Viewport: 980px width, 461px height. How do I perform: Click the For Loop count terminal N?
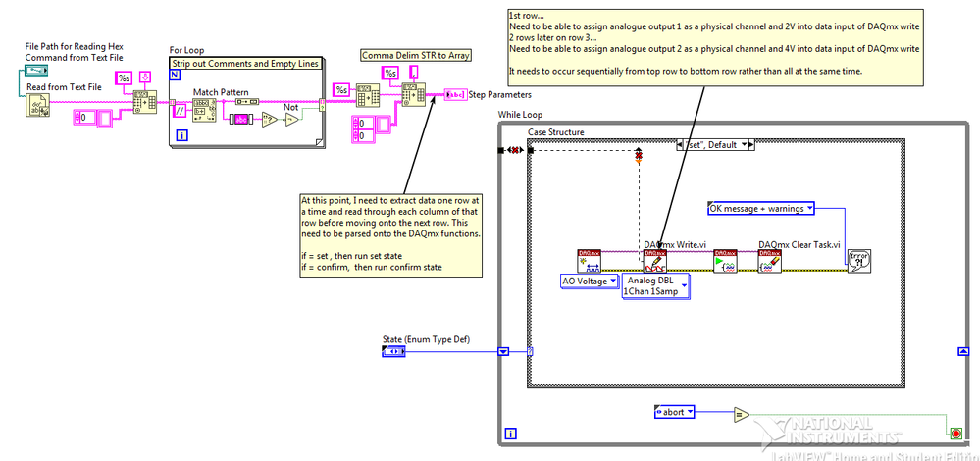coord(175,76)
